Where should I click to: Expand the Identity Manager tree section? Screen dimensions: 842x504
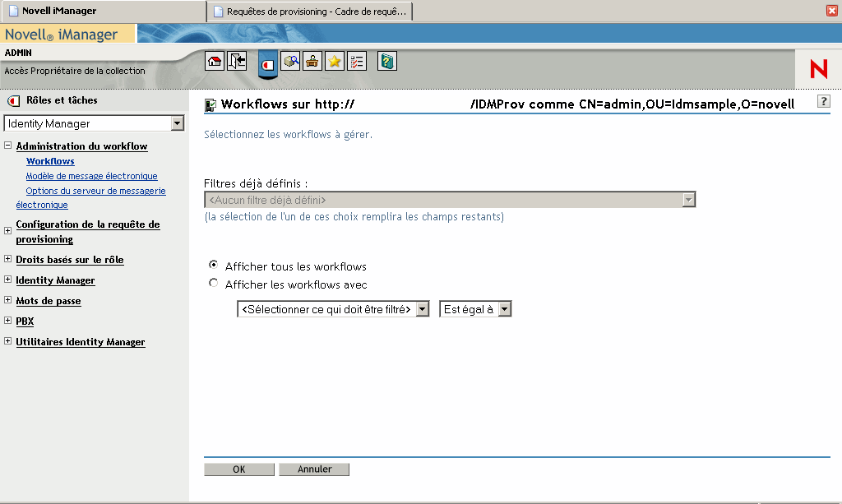click(7, 279)
